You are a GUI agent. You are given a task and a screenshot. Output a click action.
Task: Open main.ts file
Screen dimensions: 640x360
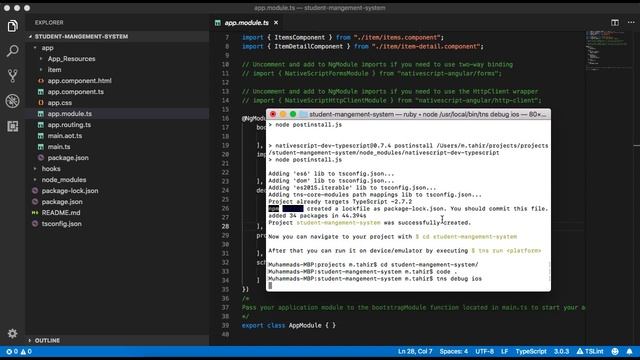(59, 147)
